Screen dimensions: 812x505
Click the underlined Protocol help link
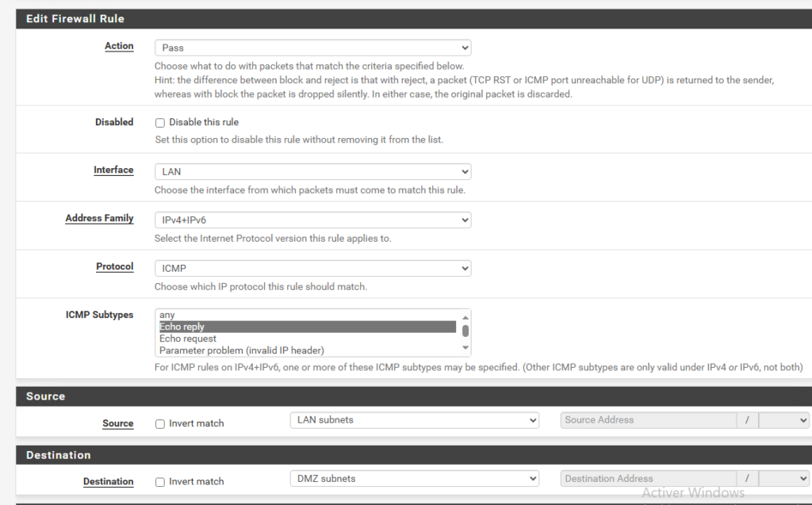pos(114,266)
